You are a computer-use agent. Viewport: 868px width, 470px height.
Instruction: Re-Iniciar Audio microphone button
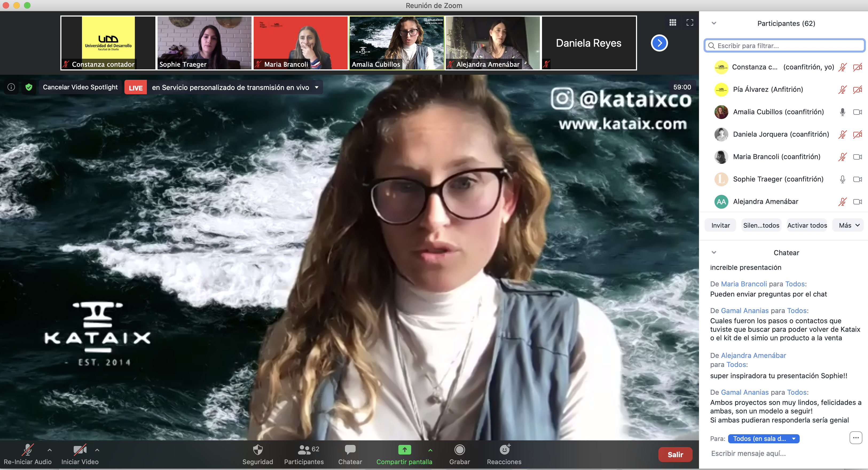[x=28, y=455]
